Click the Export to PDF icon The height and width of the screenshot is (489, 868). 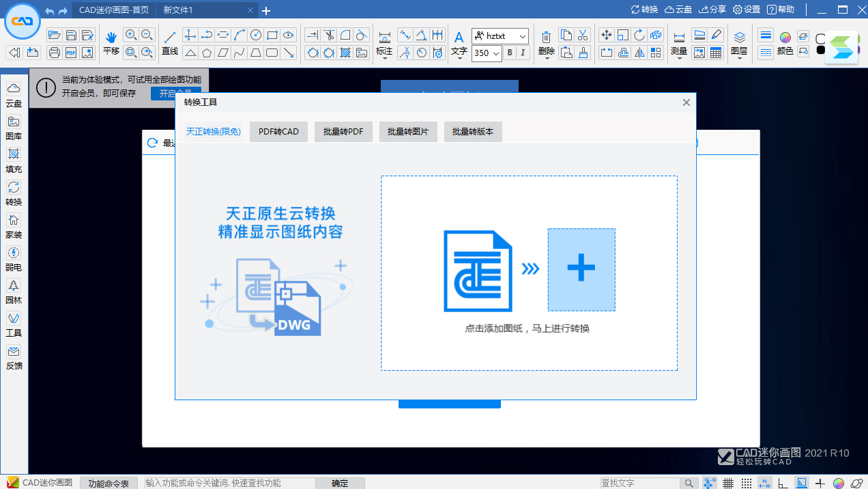pyautogui.click(x=71, y=53)
